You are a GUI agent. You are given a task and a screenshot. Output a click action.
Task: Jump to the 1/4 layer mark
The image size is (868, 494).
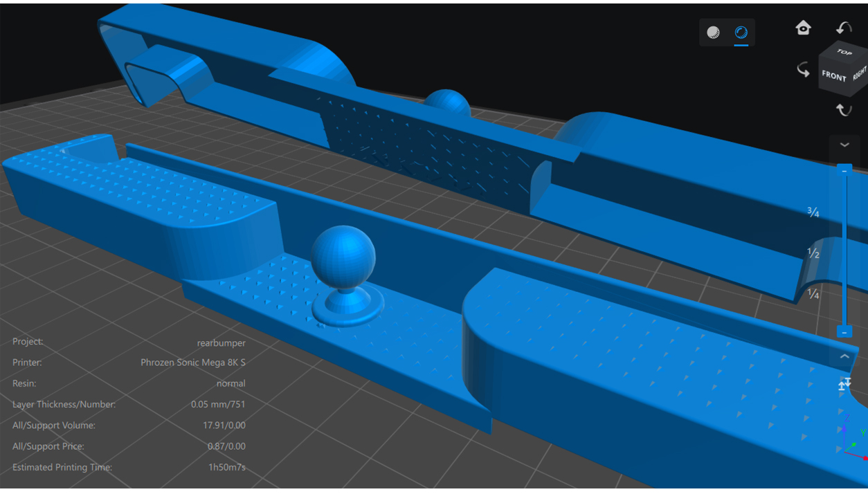point(813,294)
